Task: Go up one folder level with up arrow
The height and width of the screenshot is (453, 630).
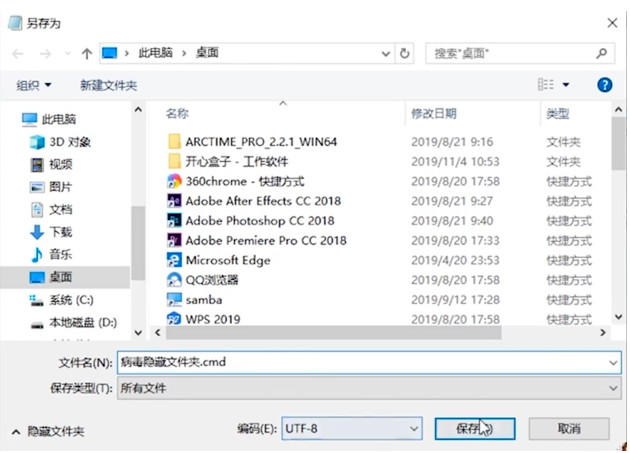Action: pyautogui.click(x=86, y=52)
